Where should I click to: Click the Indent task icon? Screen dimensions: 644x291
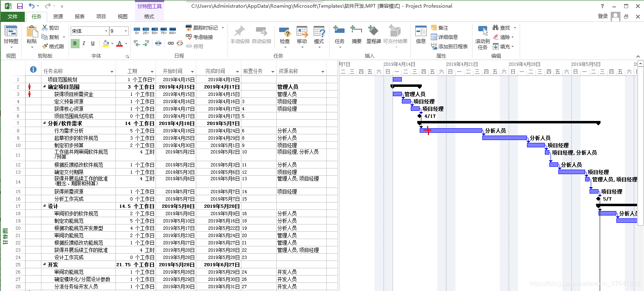pos(146,43)
